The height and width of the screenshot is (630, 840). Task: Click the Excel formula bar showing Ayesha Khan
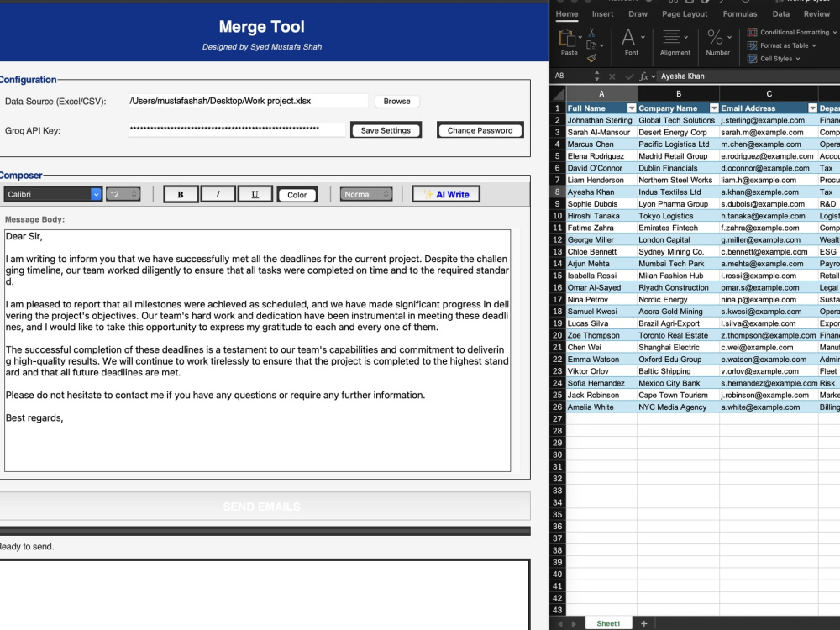(748, 76)
